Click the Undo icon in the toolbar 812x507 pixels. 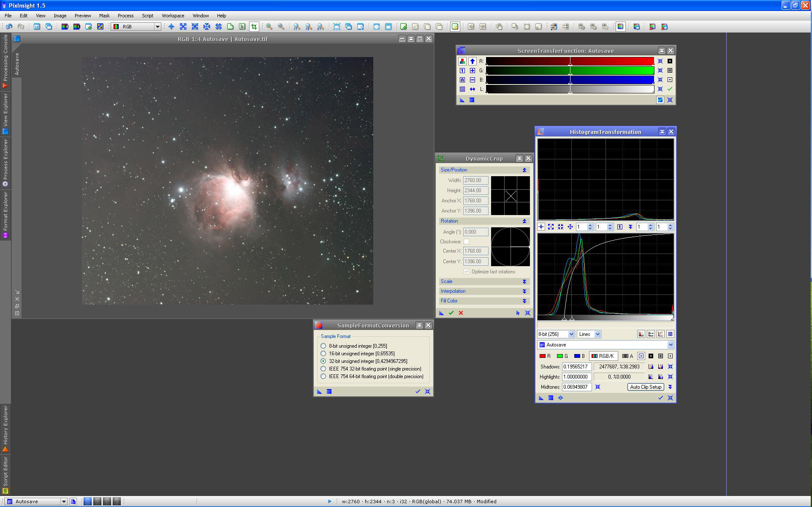click(x=9, y=27)
